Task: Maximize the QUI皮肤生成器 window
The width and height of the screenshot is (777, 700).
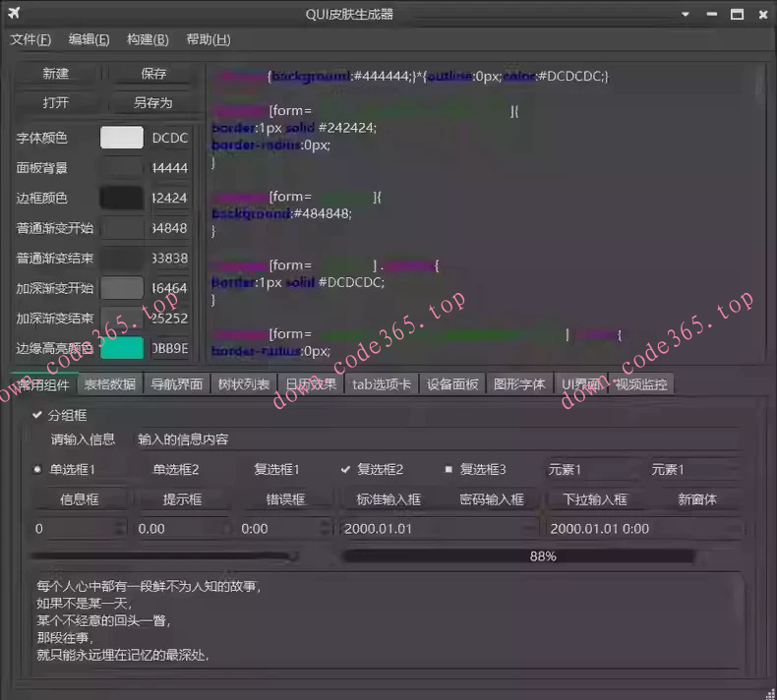Action: pyautogui.click(x=737, y=15)
